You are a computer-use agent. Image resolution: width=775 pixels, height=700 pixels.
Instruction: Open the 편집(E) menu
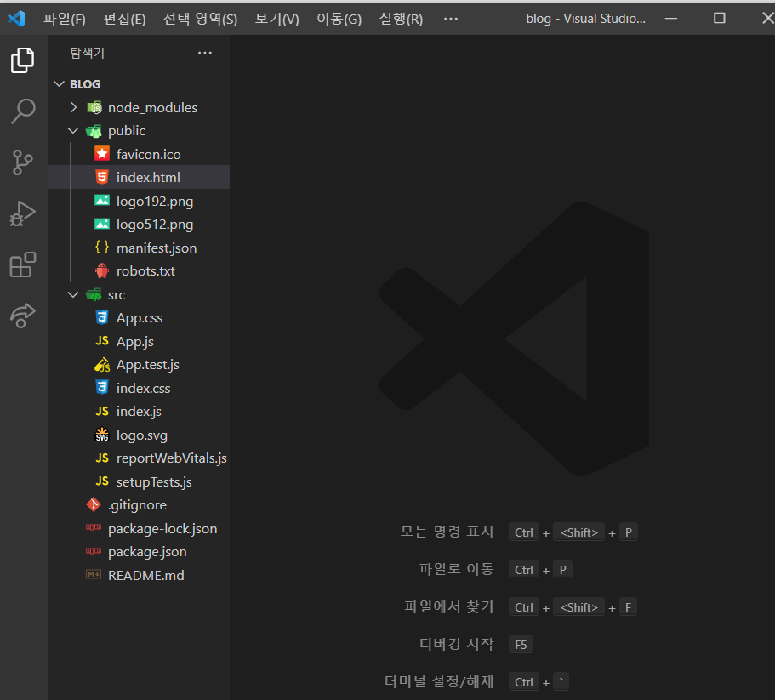[124, 19]
